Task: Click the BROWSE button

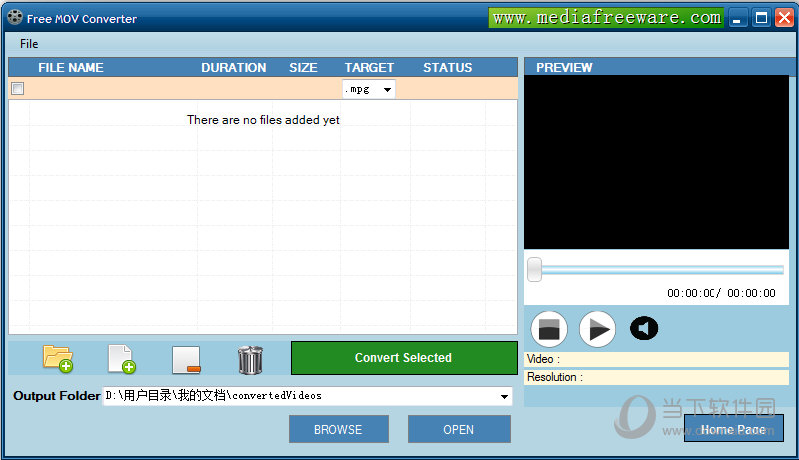Action: click(x=338, y=429)
